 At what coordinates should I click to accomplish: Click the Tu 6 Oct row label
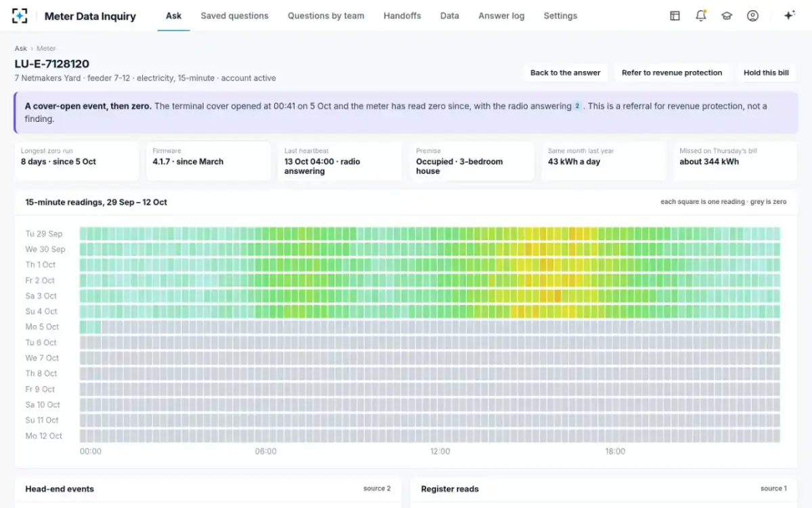[41, 343]
